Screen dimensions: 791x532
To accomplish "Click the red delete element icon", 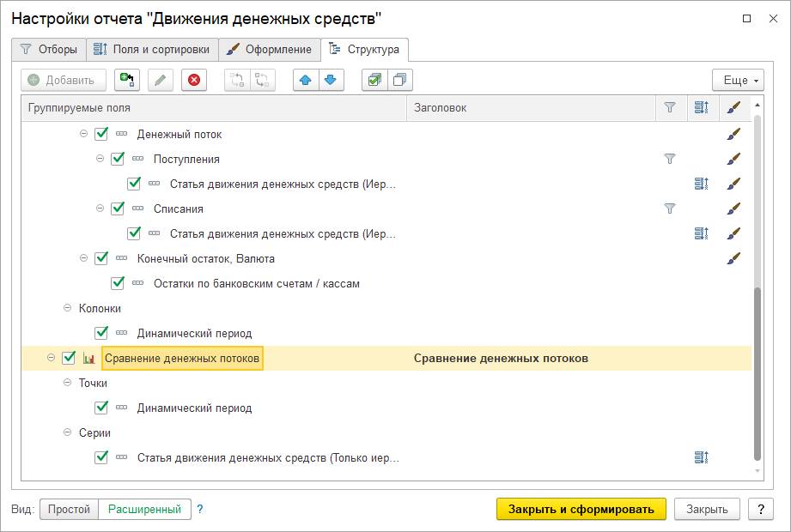I will [x=194, y=80].
